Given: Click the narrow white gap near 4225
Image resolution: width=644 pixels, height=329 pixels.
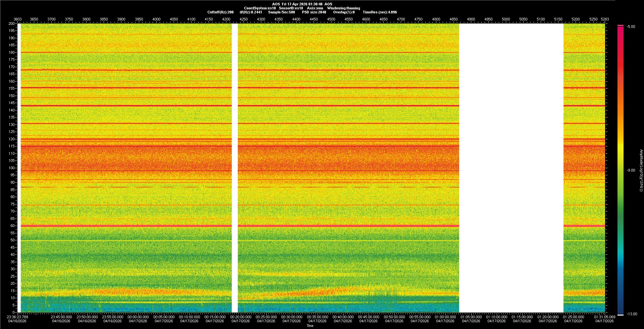Looking at the screenshot, I should (x=235, y=168).
